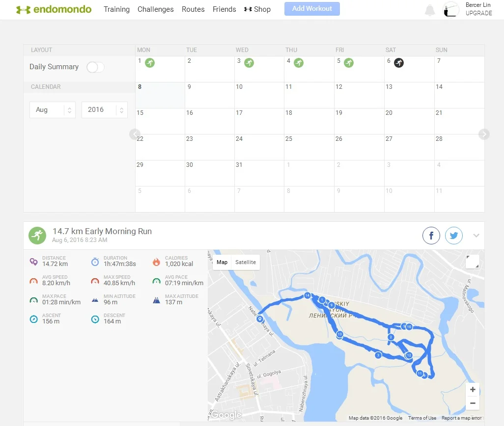Open the Endomondo logo home link
This screenshot has height=426, width=504.
pos(54,9)
